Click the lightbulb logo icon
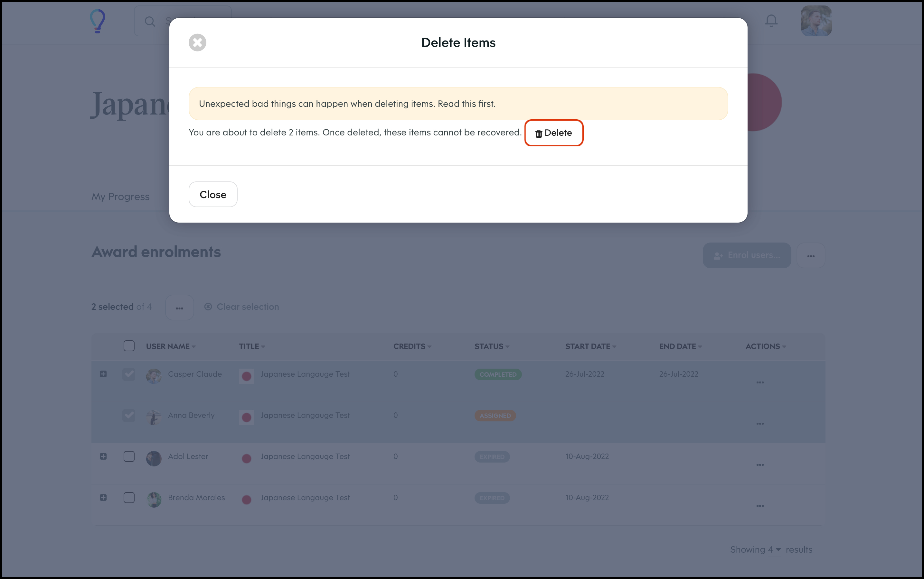The image size is (924, 579). click(x=97, y=21)
